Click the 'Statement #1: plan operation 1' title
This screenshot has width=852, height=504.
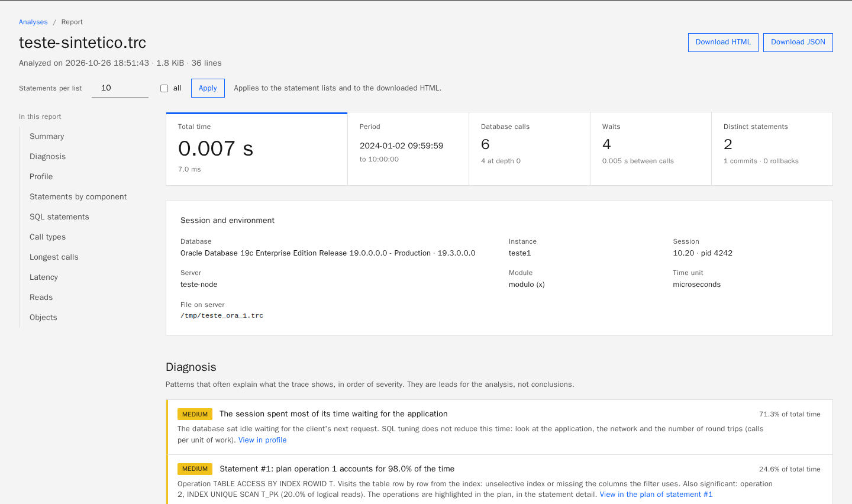(x=337, y=469)
